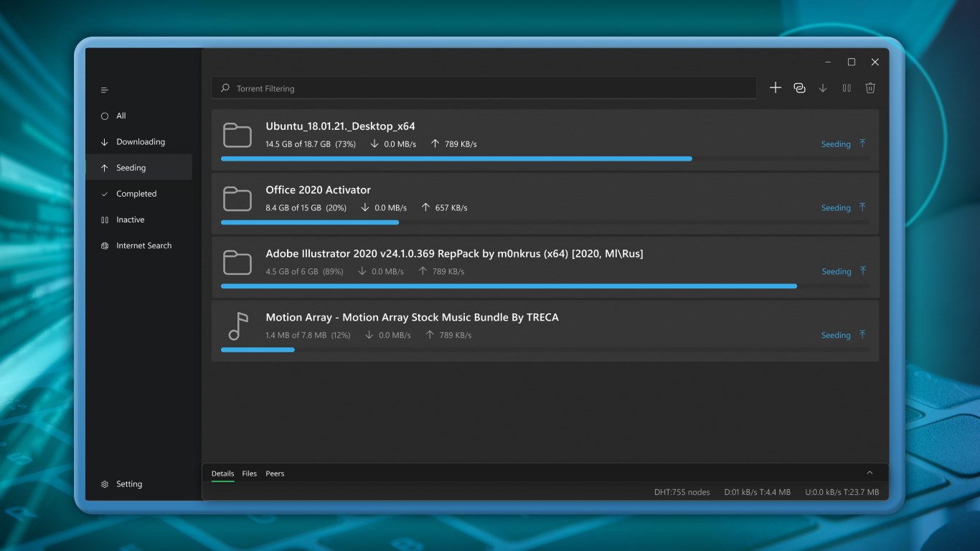The height and width of the screenshot is (551, 980).
Task: Open Internet Search page
Action: point(138,245)
